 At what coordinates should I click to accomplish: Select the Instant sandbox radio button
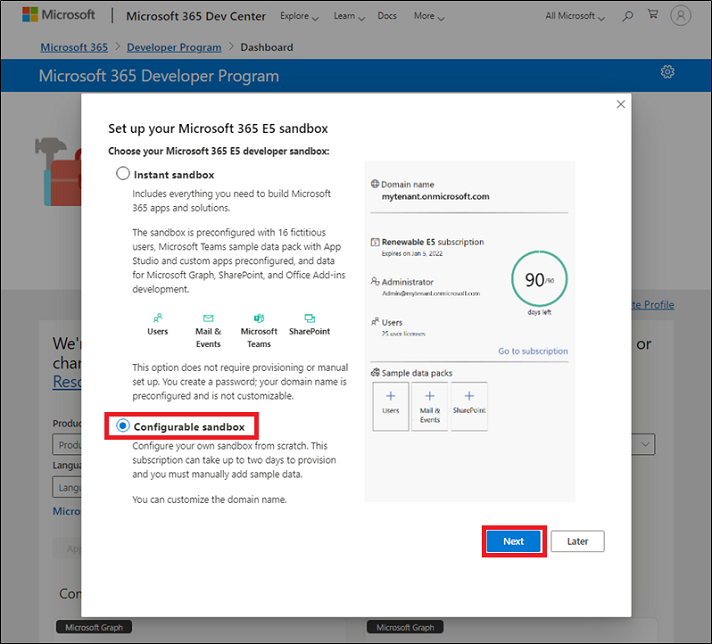point(123,173)
